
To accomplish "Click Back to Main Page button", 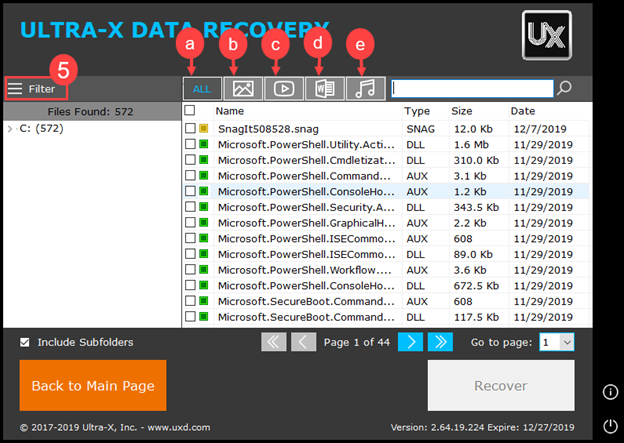I will coord(93,385).
